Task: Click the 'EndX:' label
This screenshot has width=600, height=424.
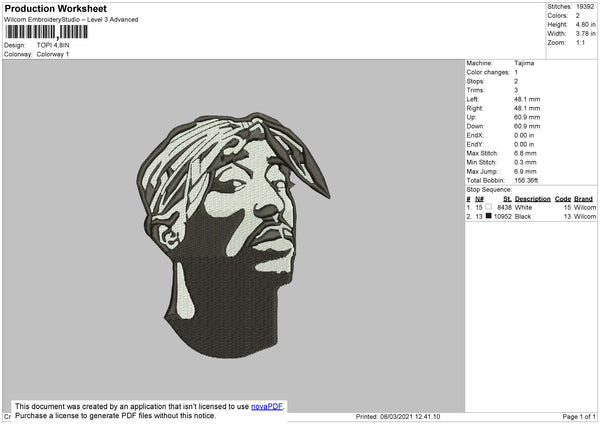Action: click(x=475, y=135)
